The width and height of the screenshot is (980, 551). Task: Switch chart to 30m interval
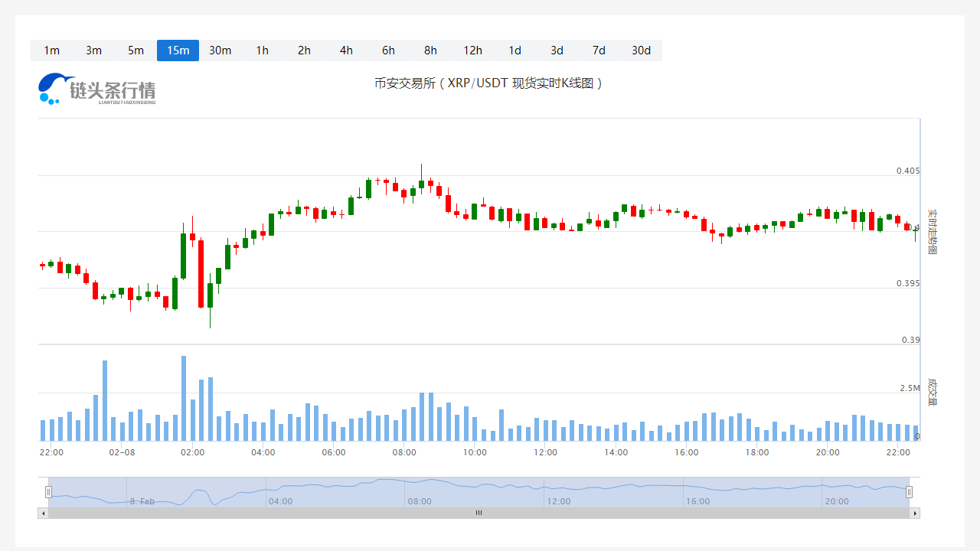click(220, 51)
